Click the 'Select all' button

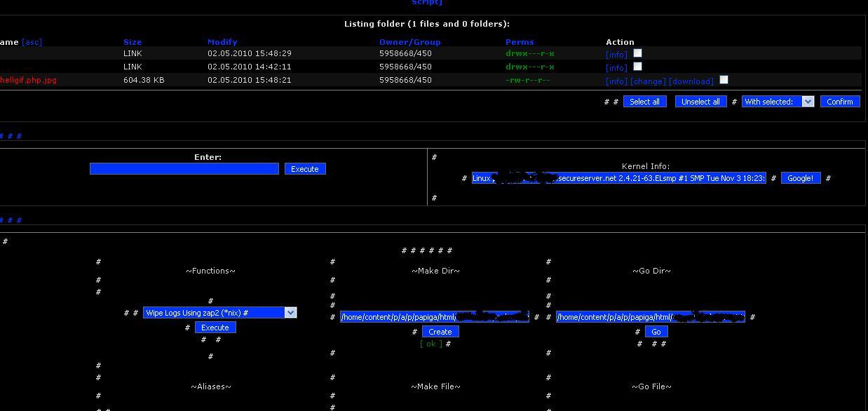pos(644,102)
